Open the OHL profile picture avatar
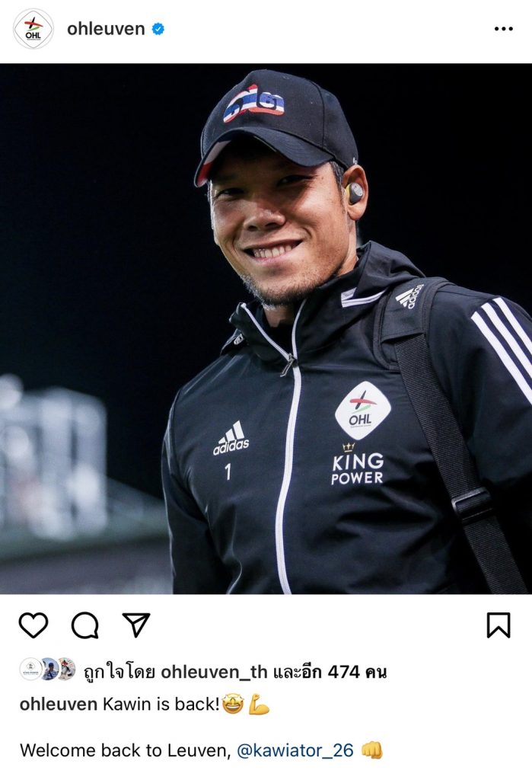 [x=33, y=29]
